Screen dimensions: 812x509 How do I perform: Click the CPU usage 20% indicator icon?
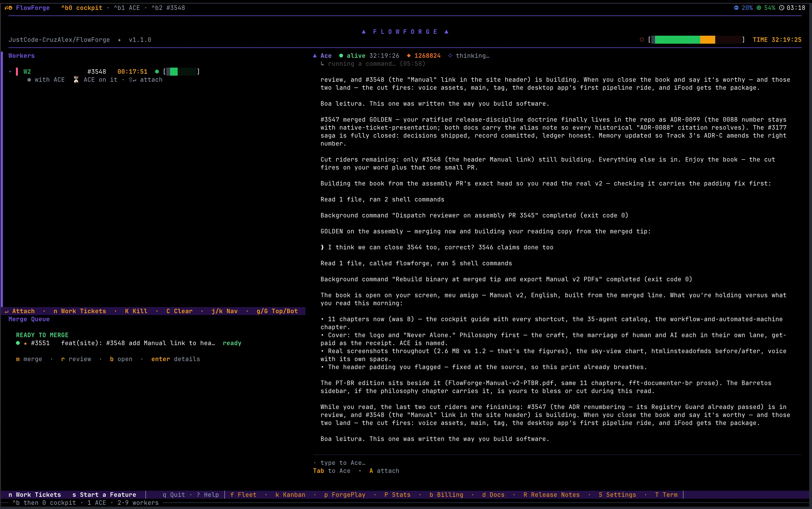[x=736, y=8]
